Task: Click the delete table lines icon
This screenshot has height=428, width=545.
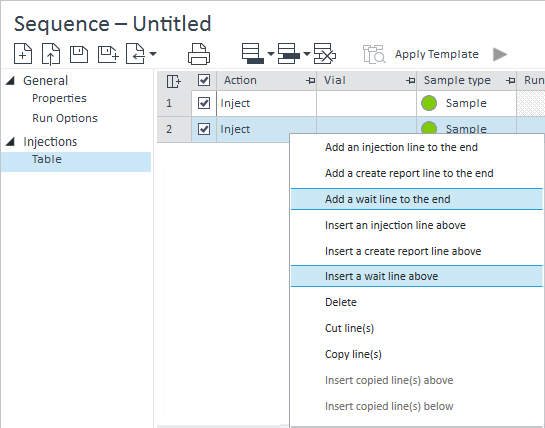Action: (325, 54)
